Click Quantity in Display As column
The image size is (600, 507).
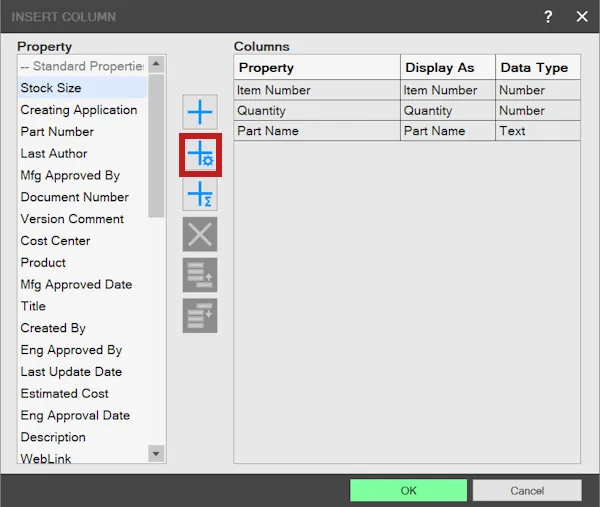(448, 111)
